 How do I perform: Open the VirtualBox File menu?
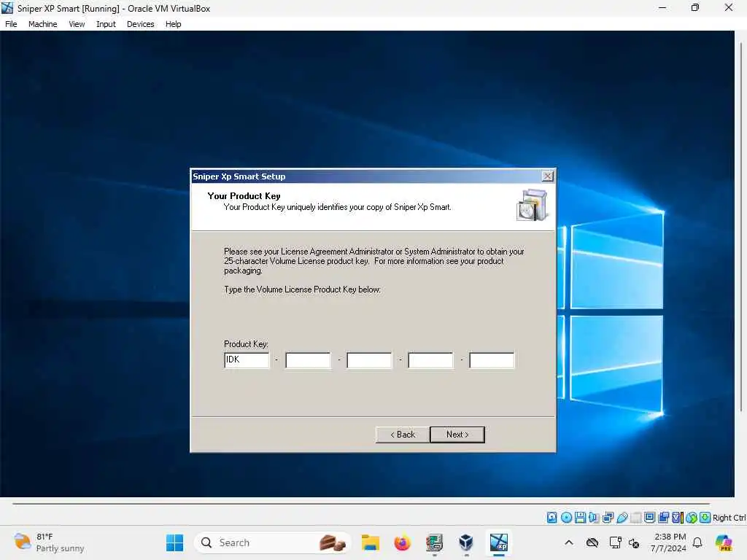[11, 24]
